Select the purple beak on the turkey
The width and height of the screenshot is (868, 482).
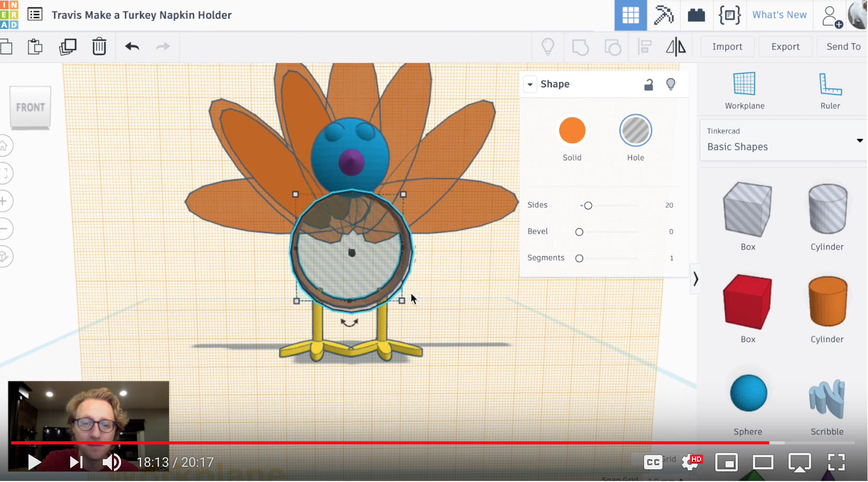(x=351, y=163)
